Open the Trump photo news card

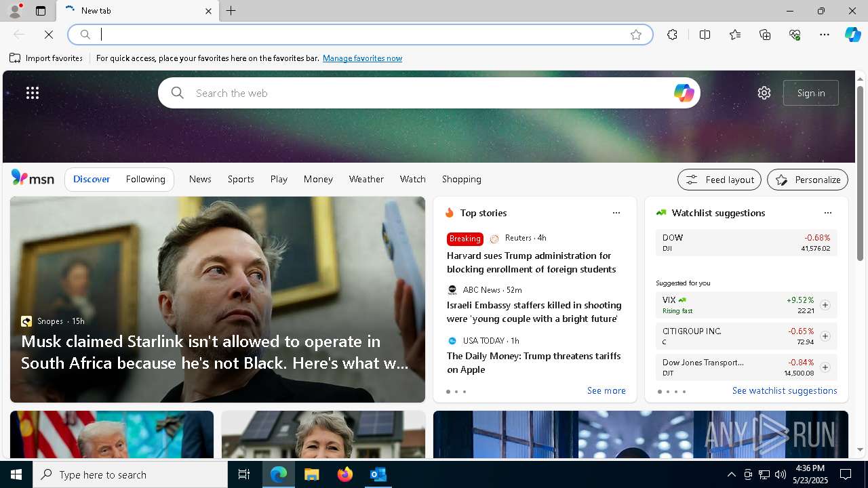(112, 434)
